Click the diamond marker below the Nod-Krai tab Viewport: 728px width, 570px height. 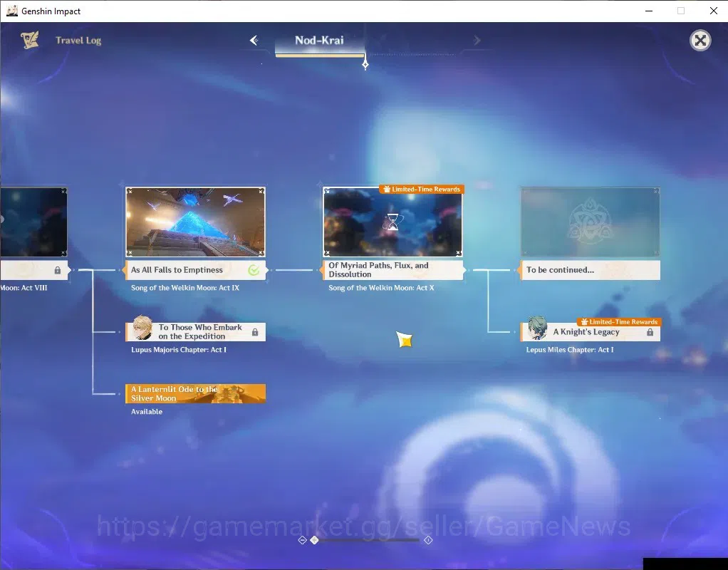pos(365,65)
